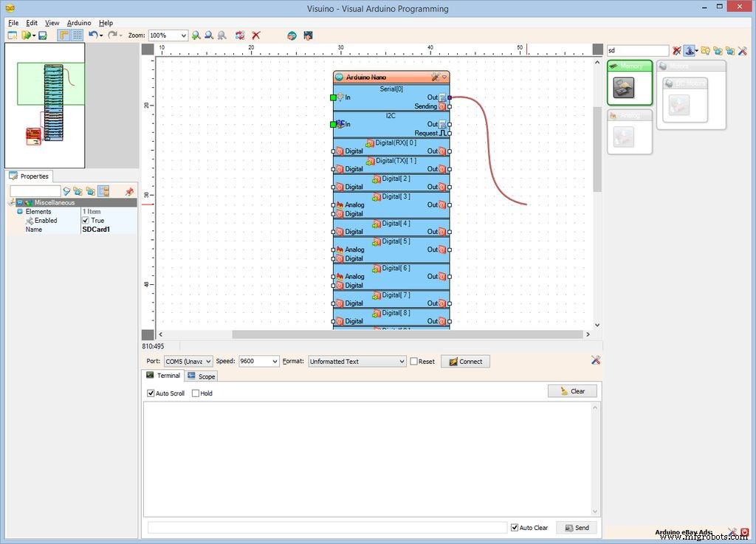
Task: Open the Arduino menu
Action: [x=78, y=22]
